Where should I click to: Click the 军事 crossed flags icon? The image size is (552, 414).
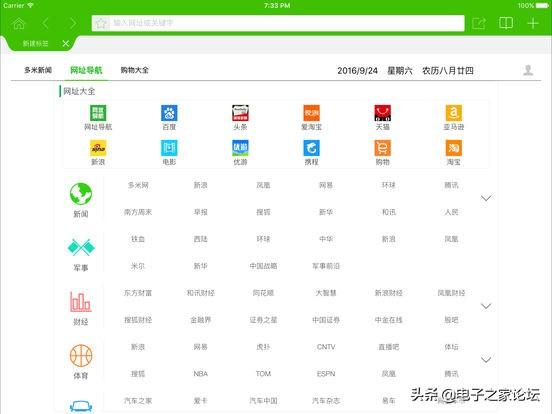81,247
